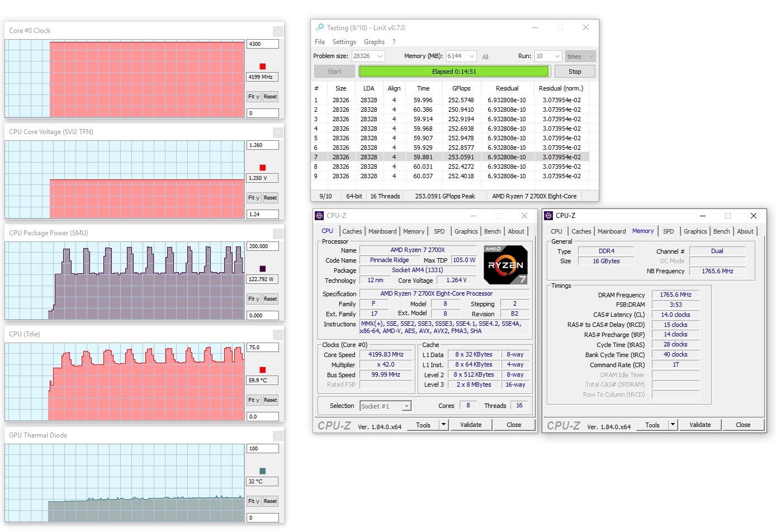Switch to Caches tab in the CPU-Z processor window
This screenshot has width=776, height=532.
coord(352,231)
